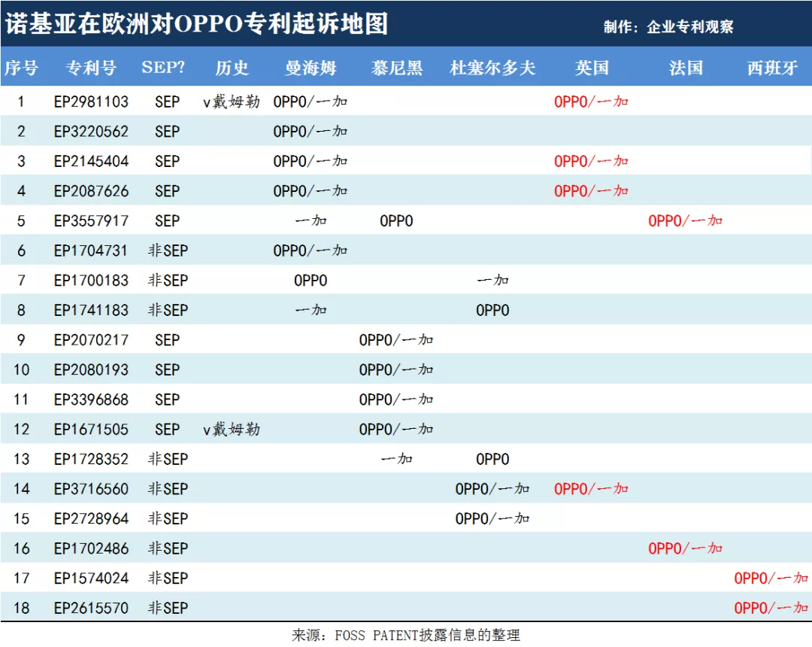Click v戴姆勒 in the EP2981103 row
This screenshot has width=812, height=647.
pos(232,102)
